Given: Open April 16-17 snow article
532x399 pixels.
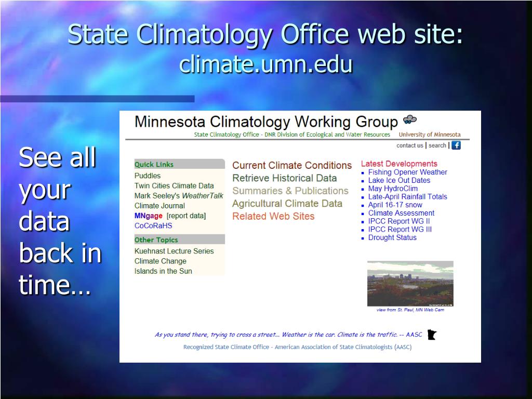Looking at the screenshot, I should pyautogui.click(x=395, y=205).
